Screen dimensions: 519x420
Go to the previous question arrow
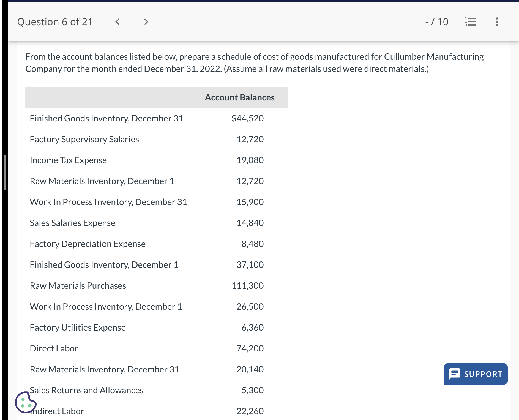pyautogui.click(x=118, y=22)
